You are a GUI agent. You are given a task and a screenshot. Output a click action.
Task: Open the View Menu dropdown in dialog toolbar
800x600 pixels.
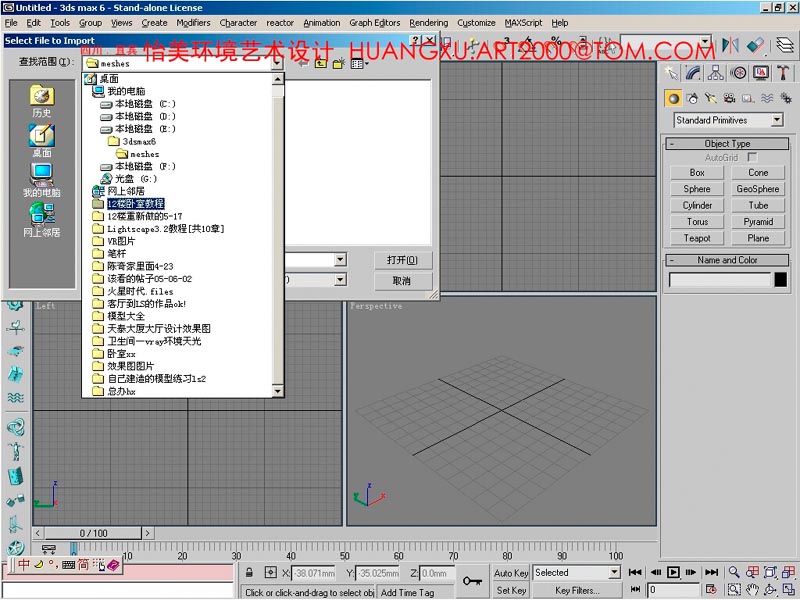[x=359, y=63]
